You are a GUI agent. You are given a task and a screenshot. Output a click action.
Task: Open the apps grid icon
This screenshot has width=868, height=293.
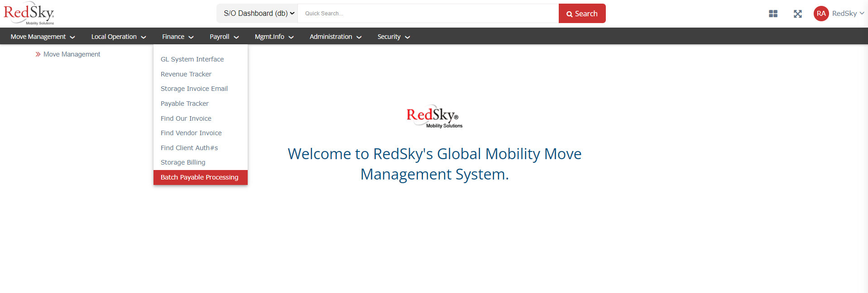(x=773, y=14)
